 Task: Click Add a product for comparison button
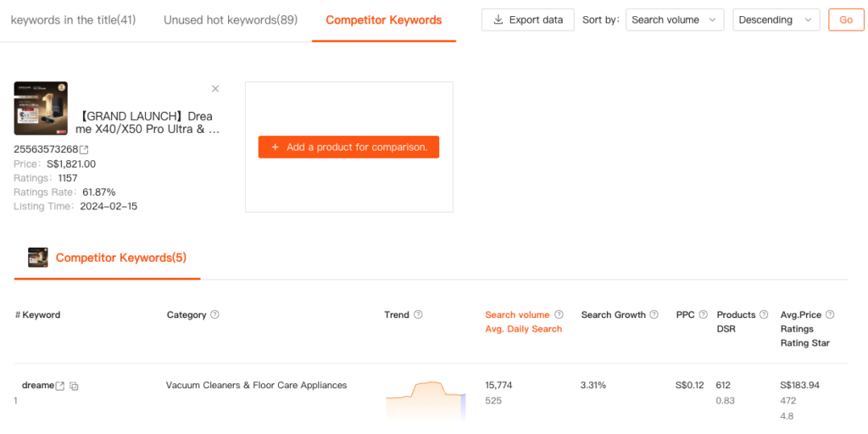tap(348, 147)
